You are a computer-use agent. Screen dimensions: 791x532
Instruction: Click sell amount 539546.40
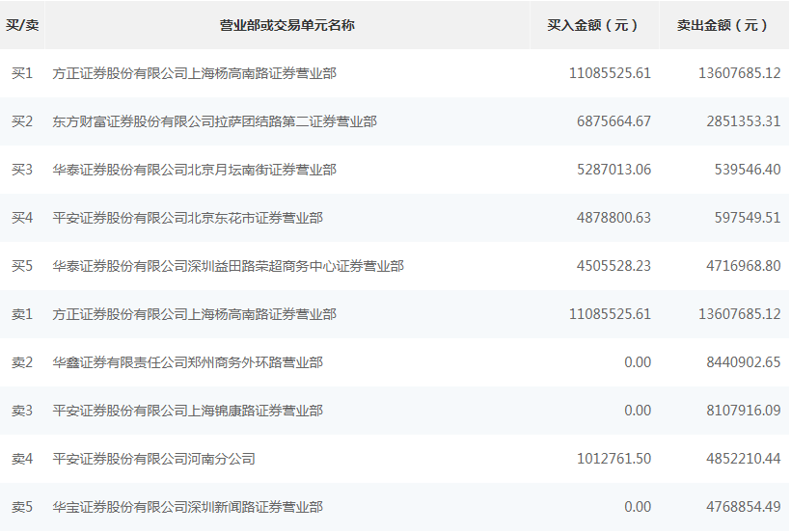coord(748,170)
